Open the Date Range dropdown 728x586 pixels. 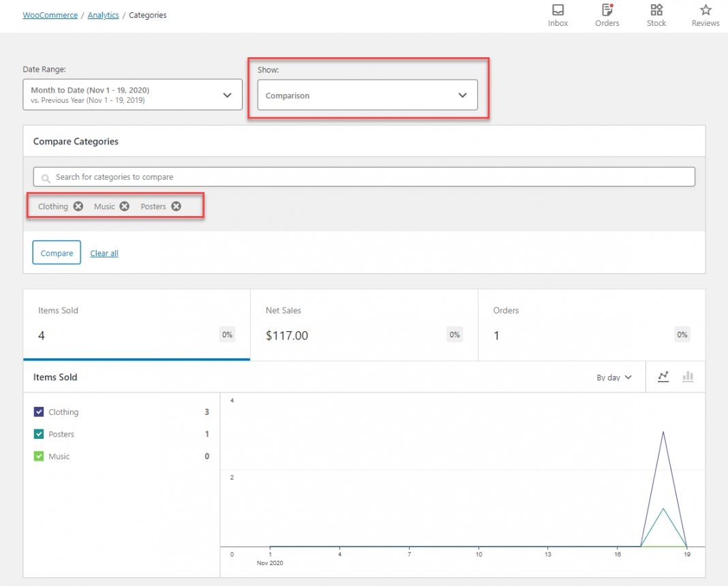coord(132,94)
